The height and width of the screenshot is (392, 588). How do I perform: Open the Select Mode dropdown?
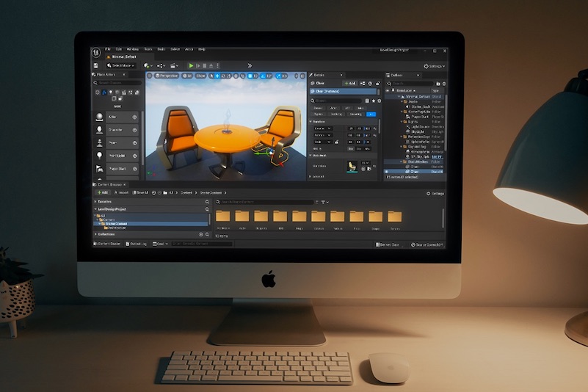[x=120, y=65]
